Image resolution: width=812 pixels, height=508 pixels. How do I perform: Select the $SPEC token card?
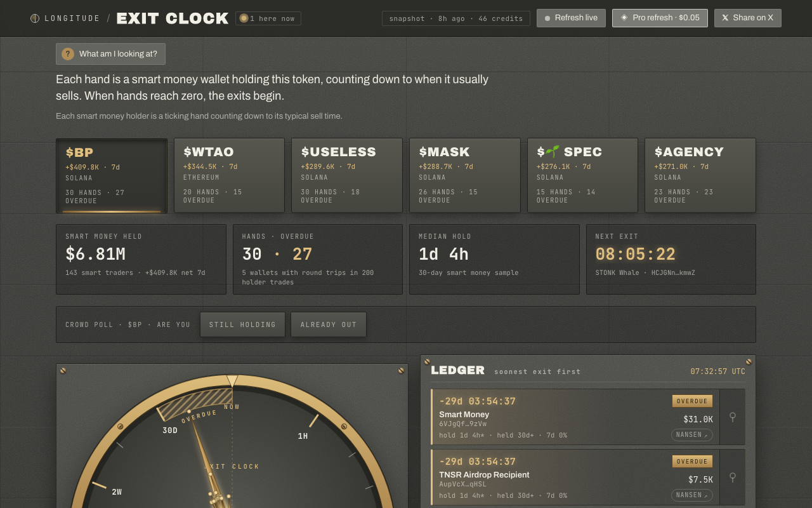coord(582,175)
